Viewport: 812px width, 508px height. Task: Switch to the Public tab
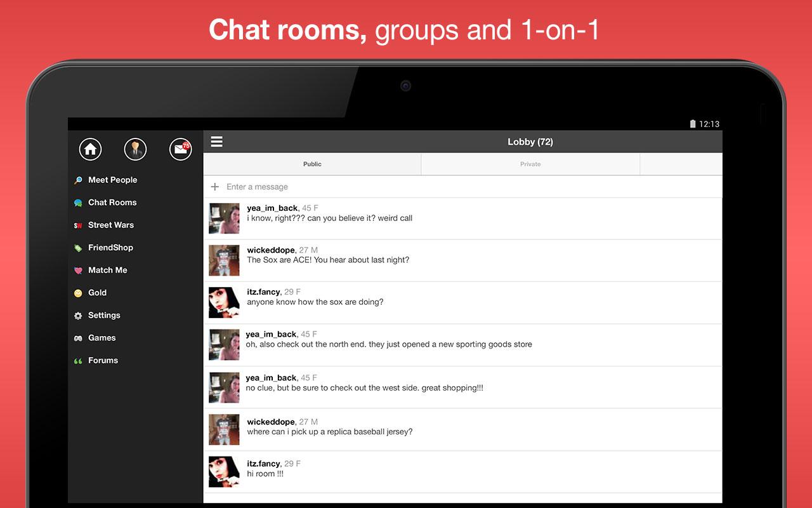pyautogui.click(x=312, y=164)
